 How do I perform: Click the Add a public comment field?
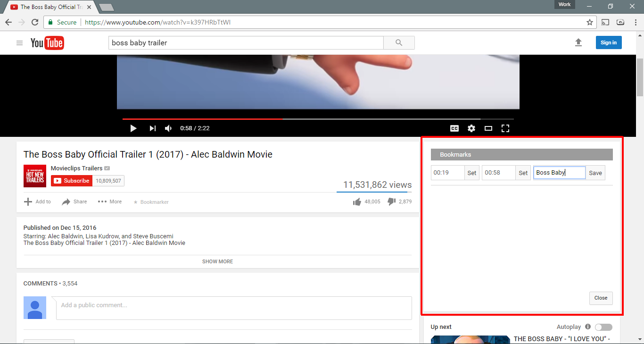click(234, 308)
